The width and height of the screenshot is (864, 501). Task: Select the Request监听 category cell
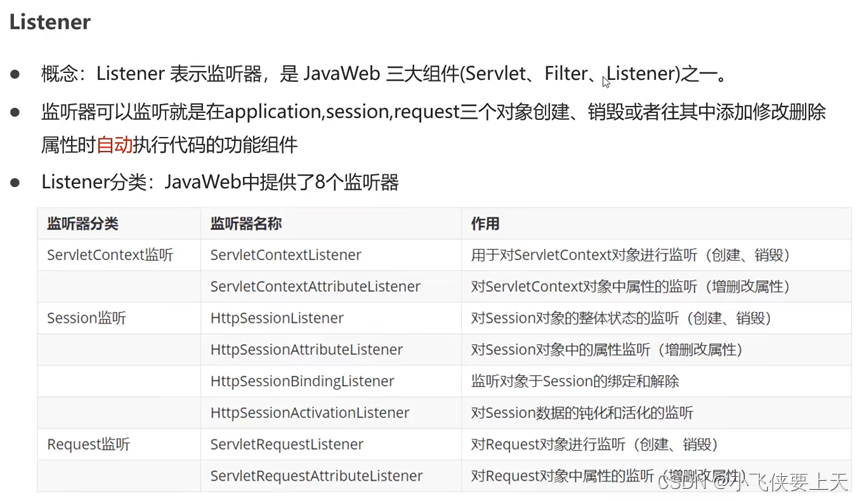(88, 444)
